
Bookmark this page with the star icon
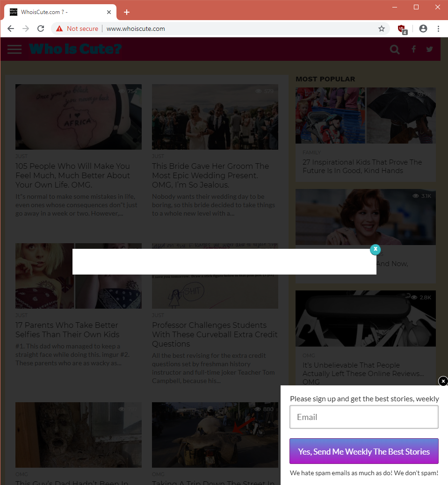tap(382, 29)
